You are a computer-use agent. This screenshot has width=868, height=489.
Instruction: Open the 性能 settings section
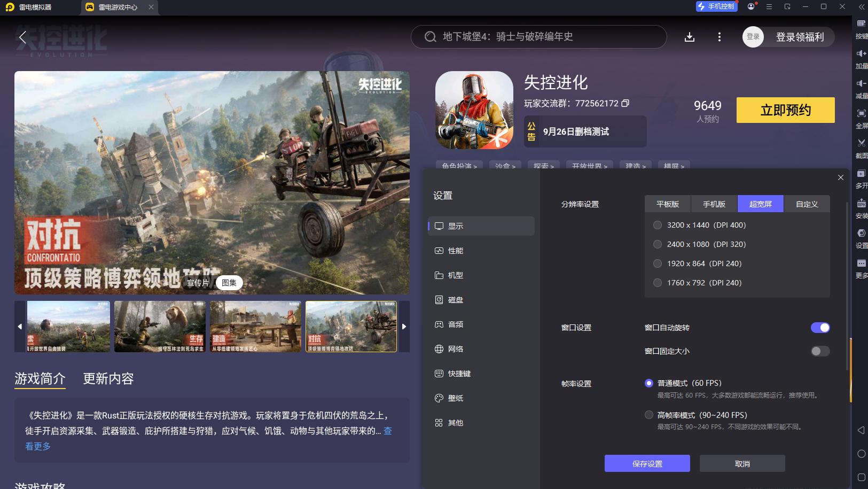coord(481,251)
